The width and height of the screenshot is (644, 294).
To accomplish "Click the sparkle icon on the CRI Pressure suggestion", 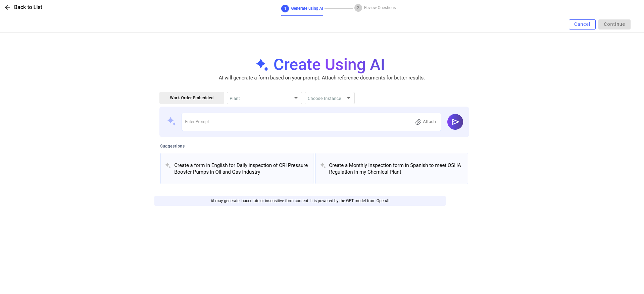I will [168, 165].
